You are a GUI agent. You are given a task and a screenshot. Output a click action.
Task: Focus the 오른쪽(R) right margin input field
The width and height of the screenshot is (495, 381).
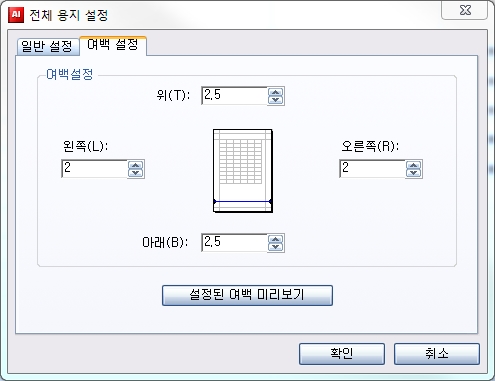pos(372,169)
